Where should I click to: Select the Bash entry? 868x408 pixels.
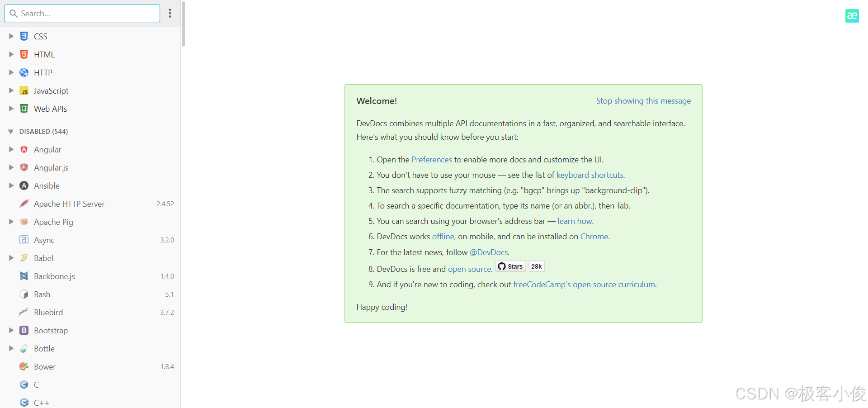coord(90,294)
